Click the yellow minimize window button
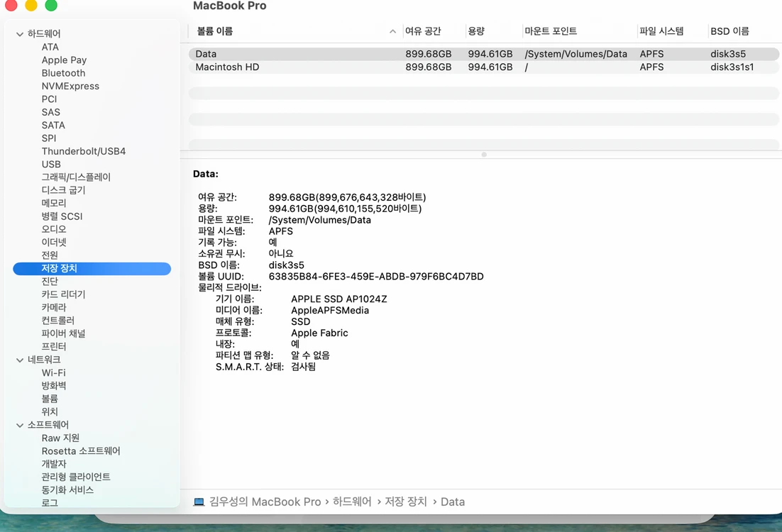Viewport: 782px width, 532px height. 31,5
